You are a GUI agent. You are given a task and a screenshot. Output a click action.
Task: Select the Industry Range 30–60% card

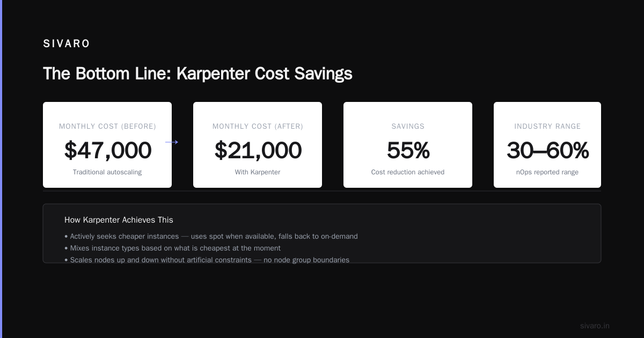(547, 145)
